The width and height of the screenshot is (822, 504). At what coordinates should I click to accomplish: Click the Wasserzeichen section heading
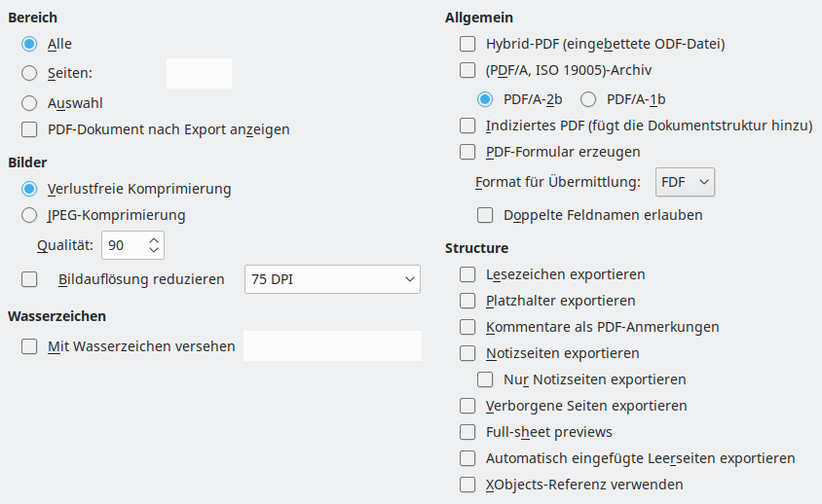tap(56, 316)
